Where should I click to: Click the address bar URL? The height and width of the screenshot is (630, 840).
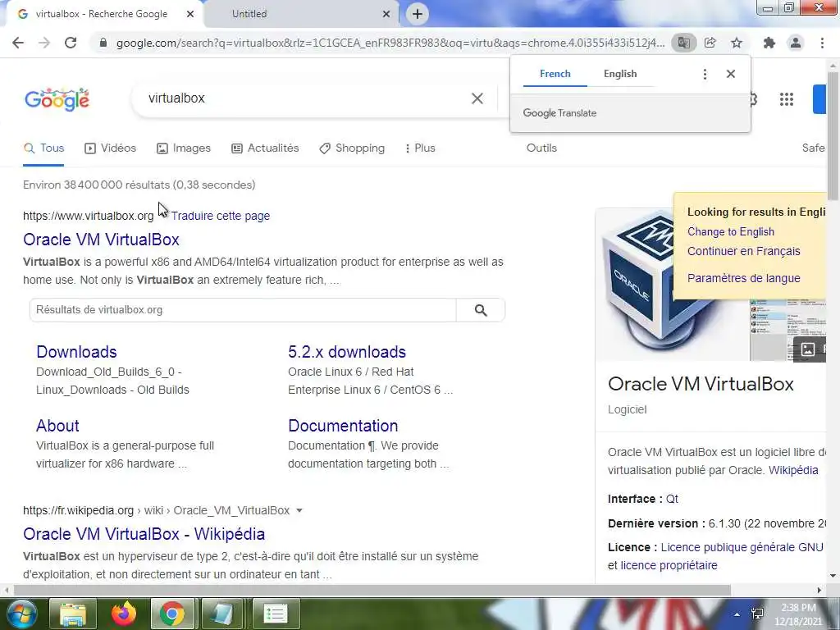(x=390, y=43)
